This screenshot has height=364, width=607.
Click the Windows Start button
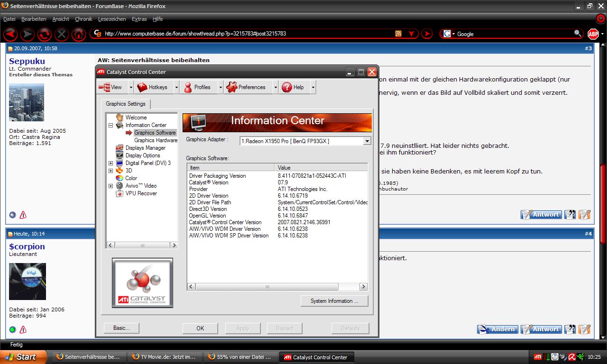click(x=24, y=357)
